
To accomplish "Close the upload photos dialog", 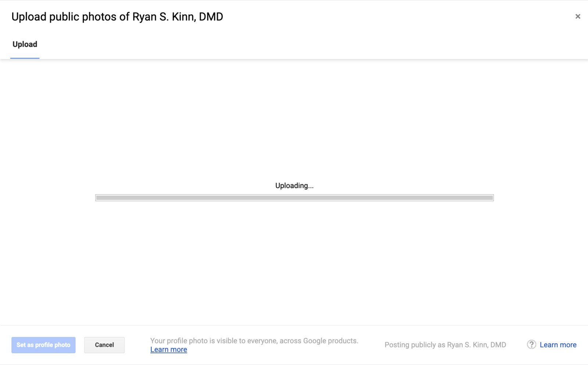I will (578, 17).
